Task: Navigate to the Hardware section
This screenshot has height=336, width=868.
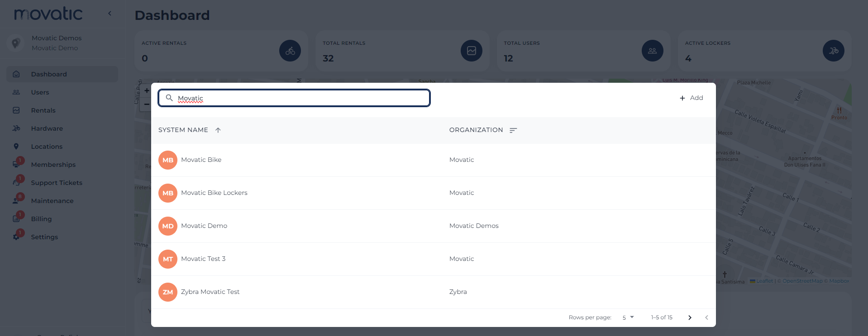Action: (47, 128)
